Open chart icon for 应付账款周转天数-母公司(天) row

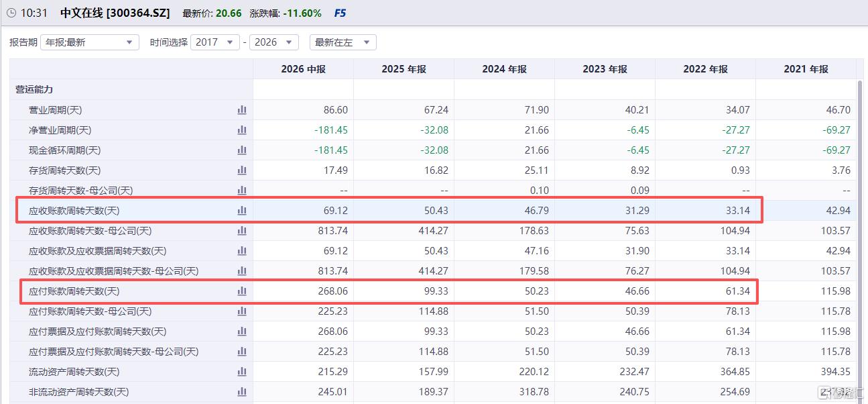[x=242, y=311]
